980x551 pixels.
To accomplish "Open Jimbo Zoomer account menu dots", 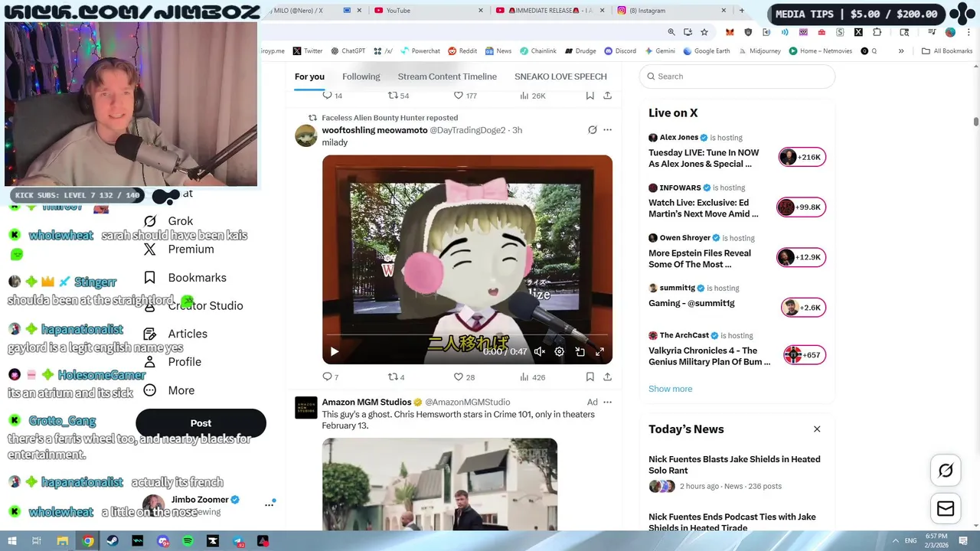I will point(269,504).
